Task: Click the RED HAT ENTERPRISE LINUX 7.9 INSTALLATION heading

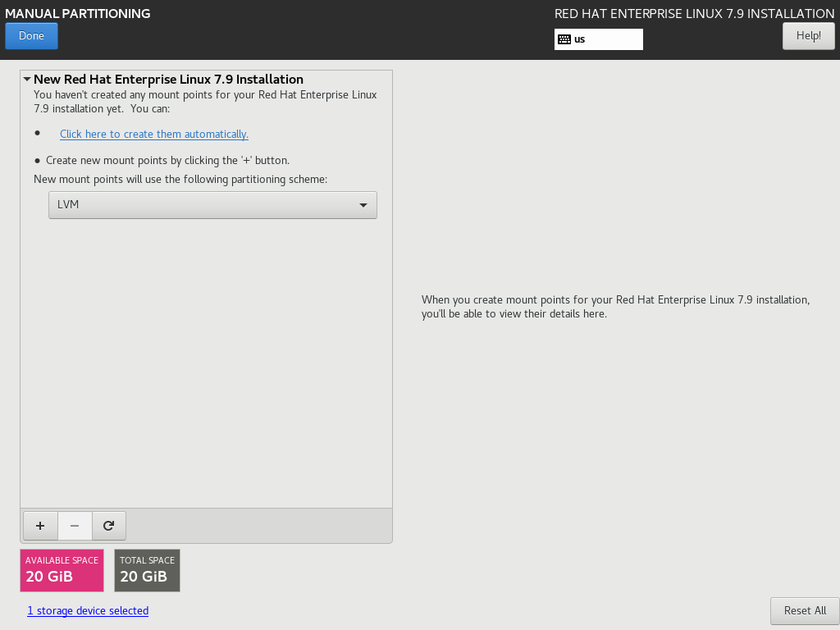Action: [x=694, y=13]
